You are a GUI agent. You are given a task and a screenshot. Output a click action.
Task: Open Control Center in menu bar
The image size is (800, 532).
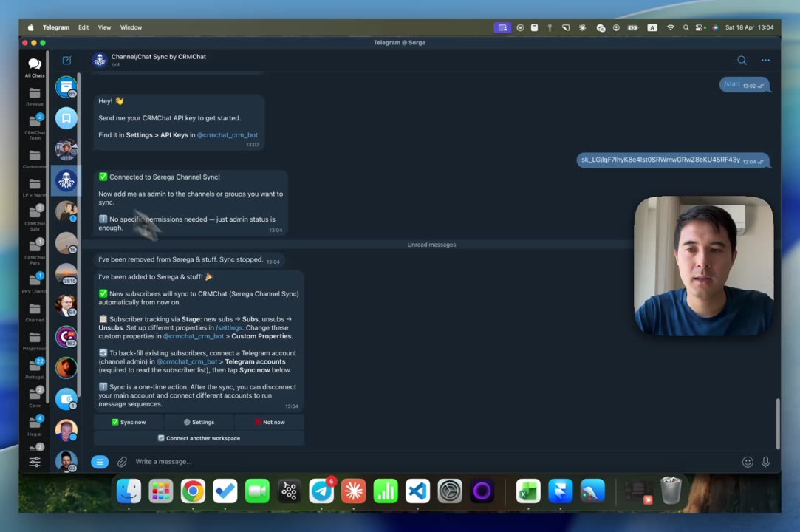coord(700,27)
